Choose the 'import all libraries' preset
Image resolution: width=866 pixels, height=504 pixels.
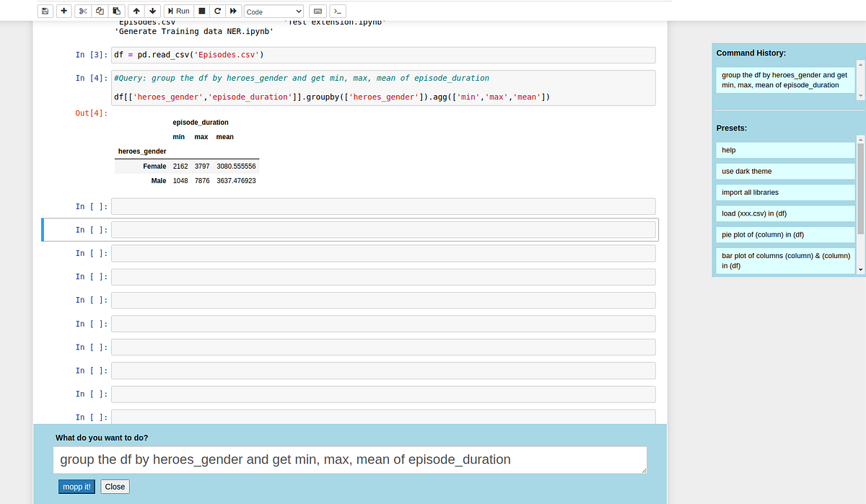785,192
